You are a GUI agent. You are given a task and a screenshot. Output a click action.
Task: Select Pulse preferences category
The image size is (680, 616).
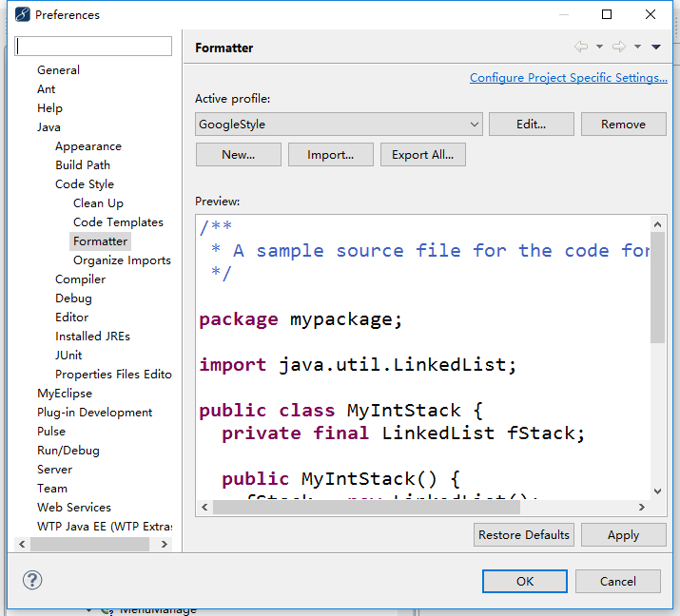51,432
